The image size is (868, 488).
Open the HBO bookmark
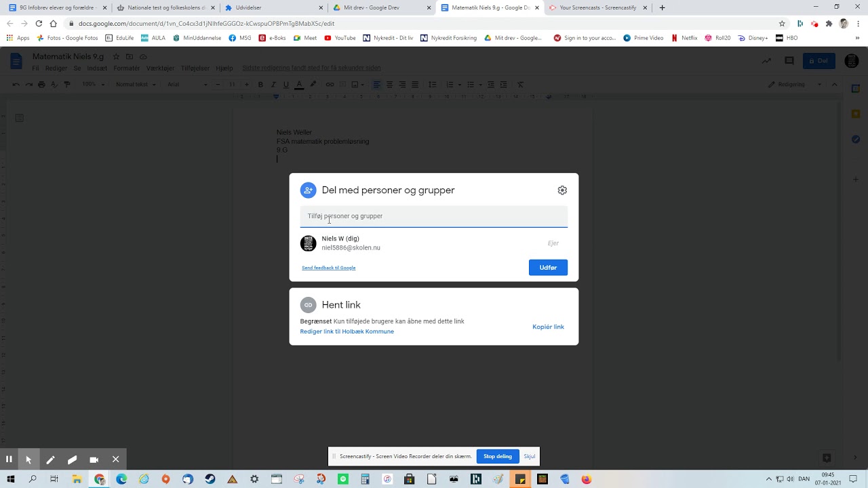(787, 38)
